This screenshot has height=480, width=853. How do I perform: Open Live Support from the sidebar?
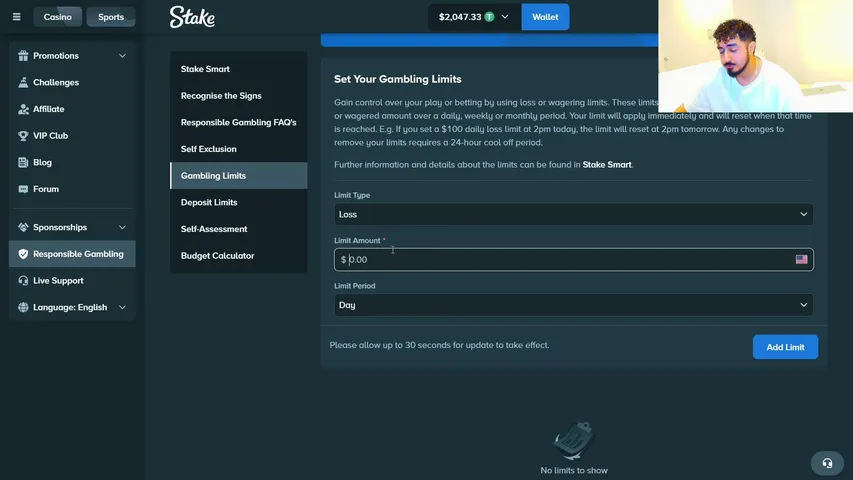[x=72, y=280]
